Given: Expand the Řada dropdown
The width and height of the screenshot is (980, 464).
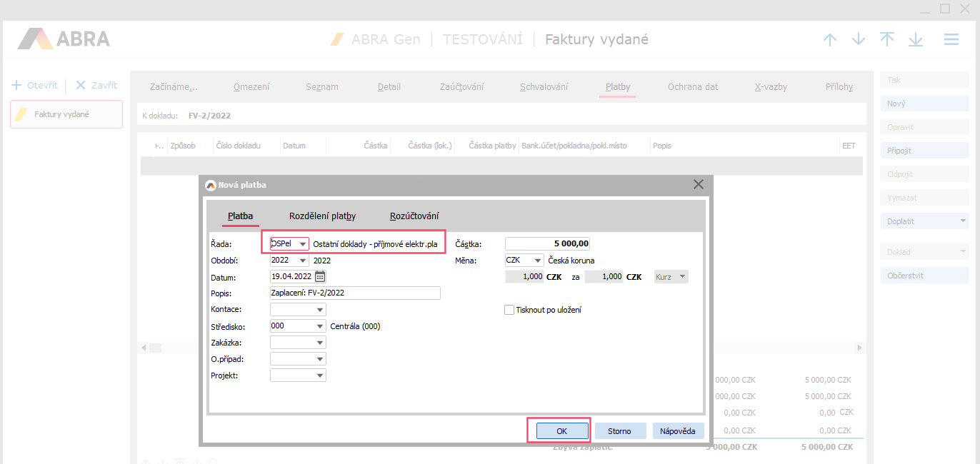Looking at the screenshot, I should pyautogui.click(x=302, y=244).
